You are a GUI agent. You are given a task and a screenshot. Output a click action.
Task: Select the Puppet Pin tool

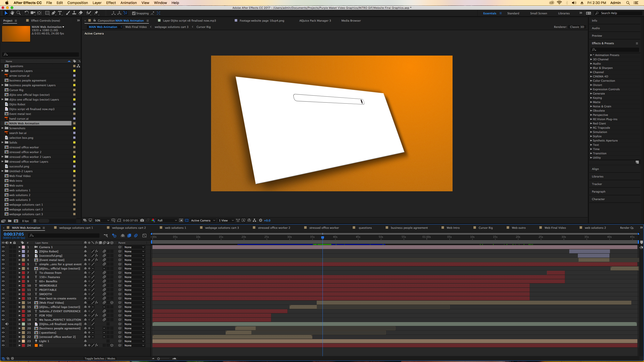pos(97,13)
